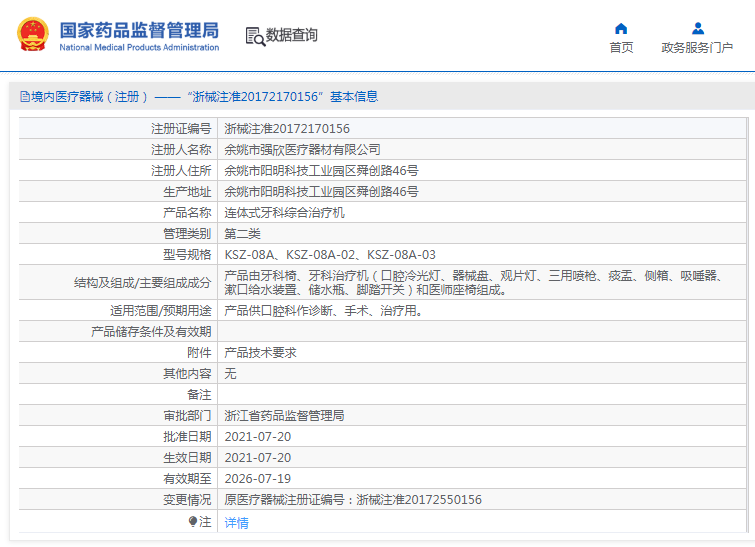Click the 产品储存条件及有效期 row label
The image size is (755, 547).
(x=151, y=332)
